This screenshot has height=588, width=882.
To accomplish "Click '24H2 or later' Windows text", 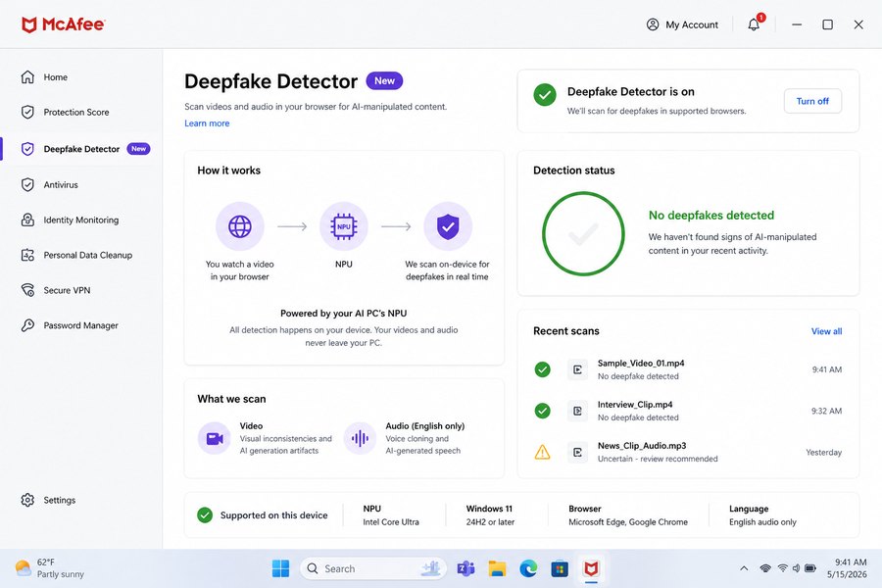I will tap(490, 522).
